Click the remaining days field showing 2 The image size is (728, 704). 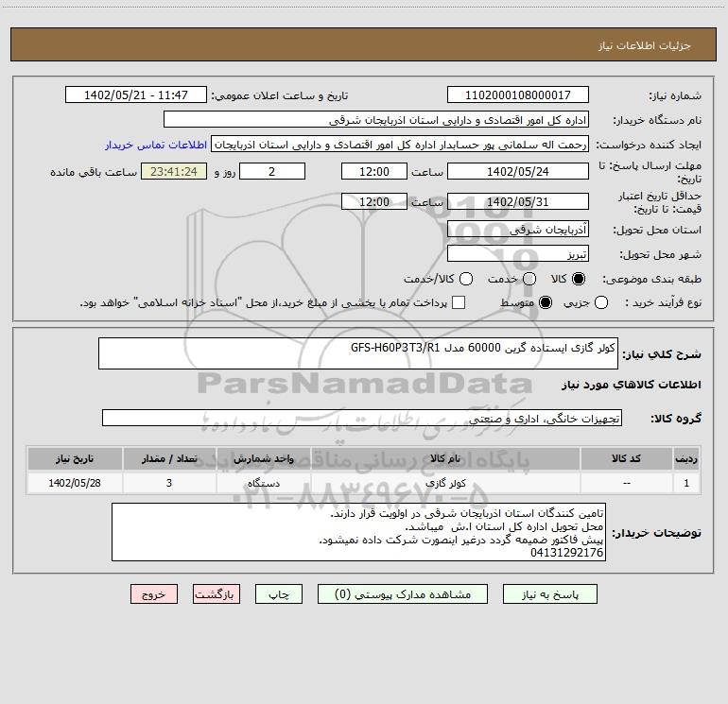272,172
